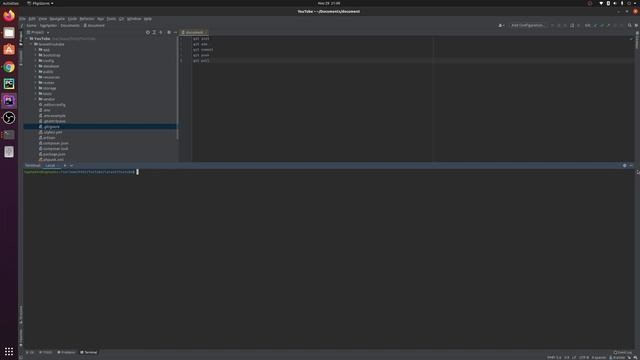Image resolution: width=640 pixels, height=360 pixels.
Task: Open the user account icon in toolbar
Action: pyautogui.click(x=501, y=25)
